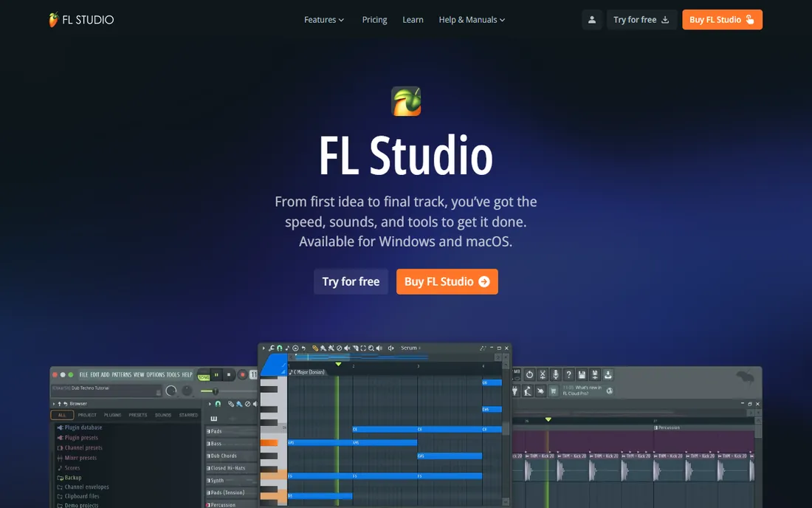The height and width of the screenshot is (508, 812).
Task: Open the piano roll menu arrow
Action: [x=264, y=348]
